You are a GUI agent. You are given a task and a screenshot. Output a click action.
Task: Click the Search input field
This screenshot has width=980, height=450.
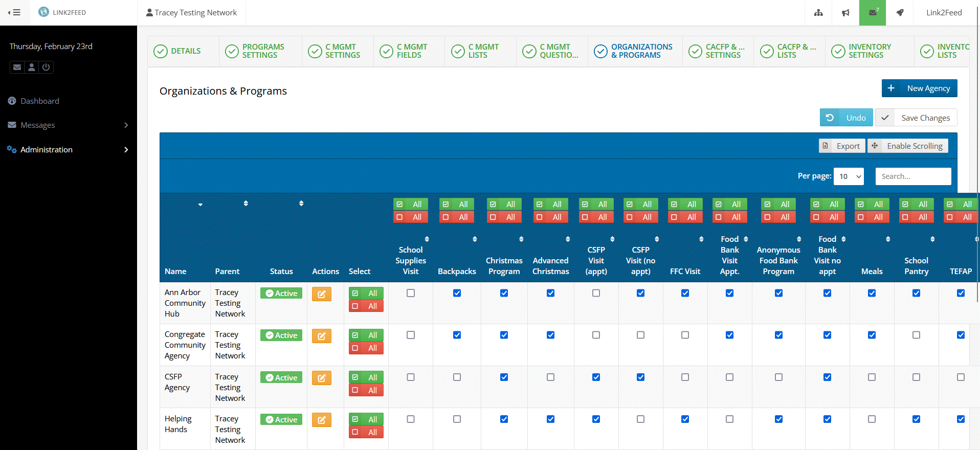click(x=913, y=176)
